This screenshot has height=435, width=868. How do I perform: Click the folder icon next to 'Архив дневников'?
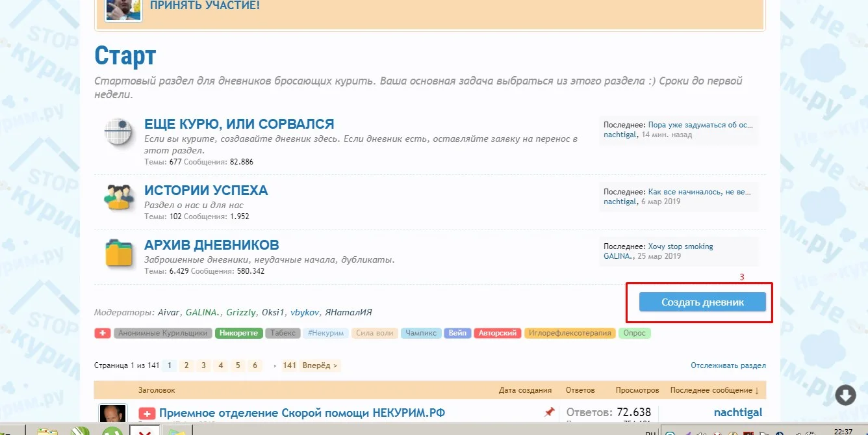[118, 254]
